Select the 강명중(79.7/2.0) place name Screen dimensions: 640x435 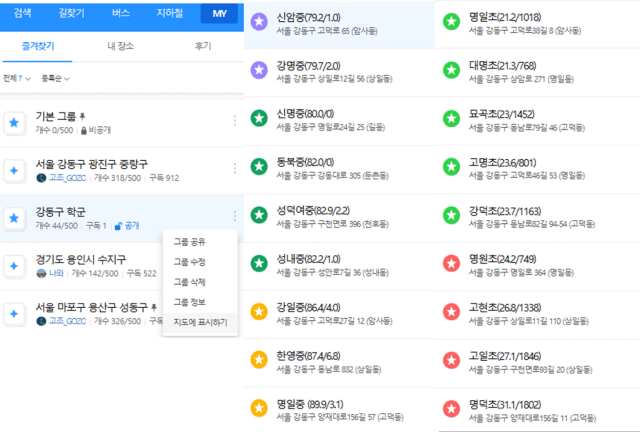pyautogui.click(x=309, y=66)
